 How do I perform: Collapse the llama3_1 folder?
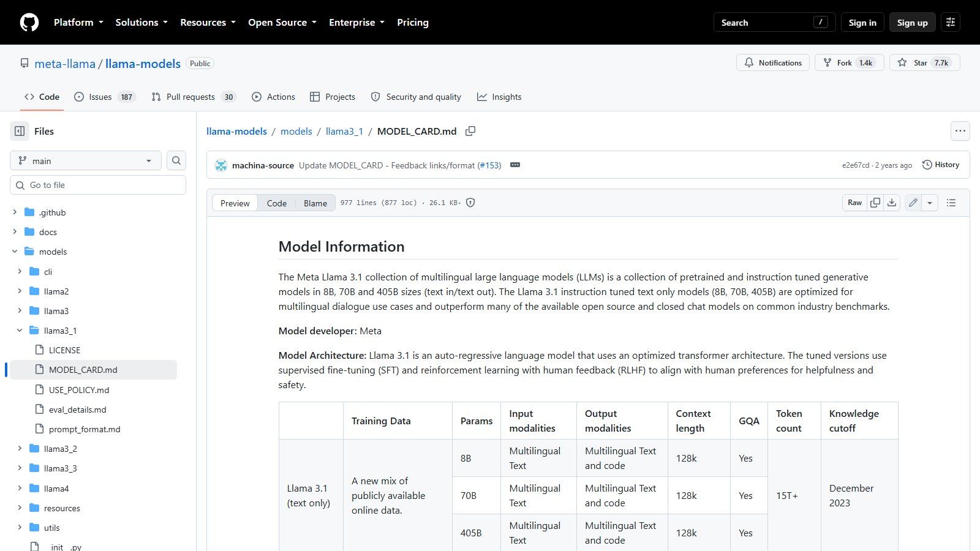coord(20,331)
